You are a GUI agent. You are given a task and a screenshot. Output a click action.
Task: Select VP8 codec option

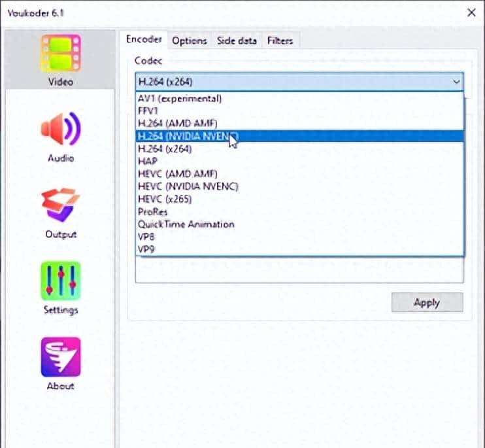pyautogui.click(x=299, y=237)
